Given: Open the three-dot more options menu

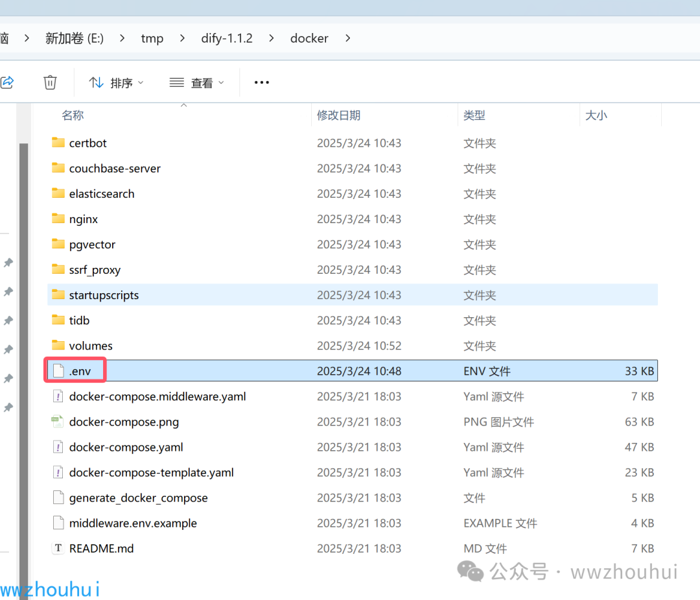Looking at the screenshot, I should click(x=261, y=82).
